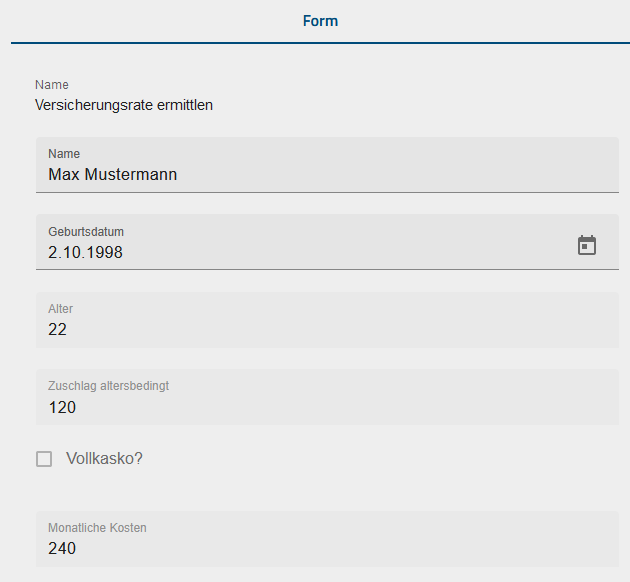The width and height of the screenshot is (630, 582).
Task: Toggle the Vollkasko checkbox
Action: [44, 459]
